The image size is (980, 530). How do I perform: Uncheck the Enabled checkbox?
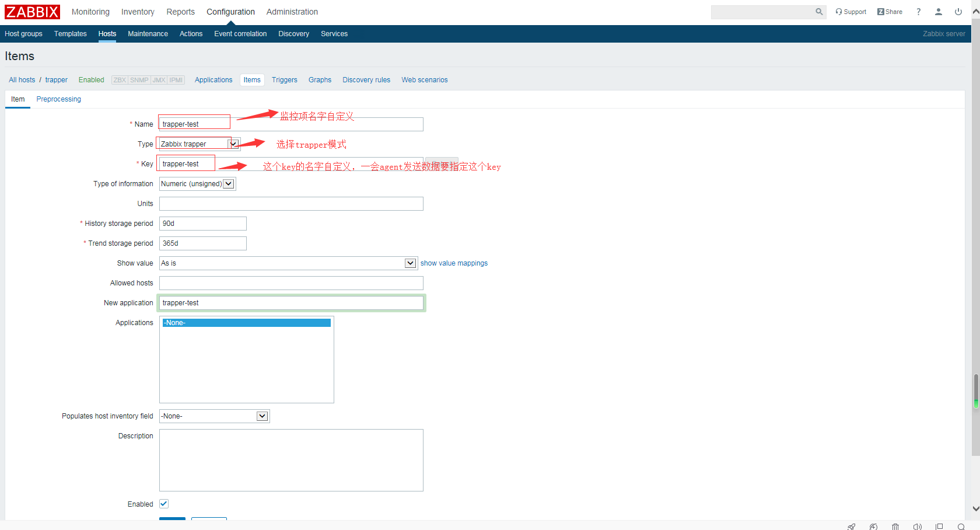pyautogui.click(x=164, y=504)
